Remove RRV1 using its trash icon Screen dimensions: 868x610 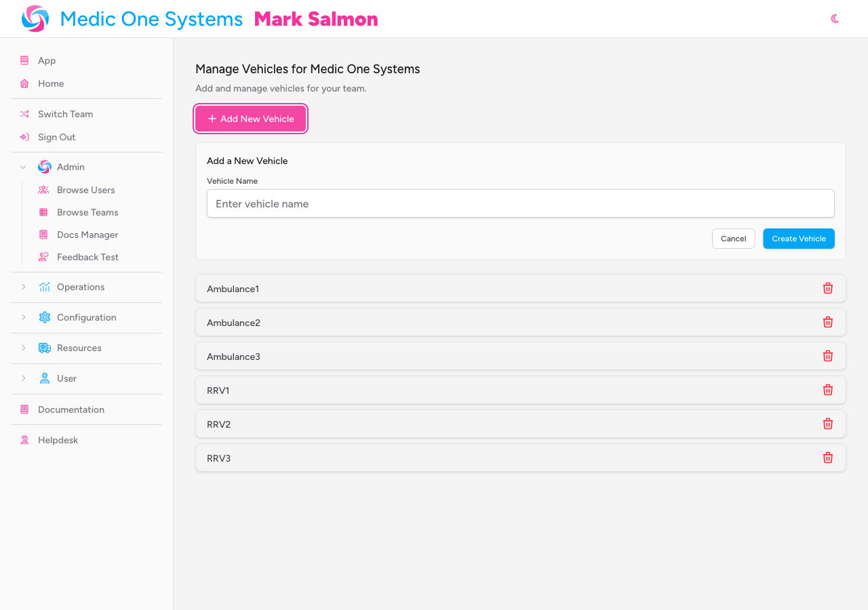tap(827, 390)
